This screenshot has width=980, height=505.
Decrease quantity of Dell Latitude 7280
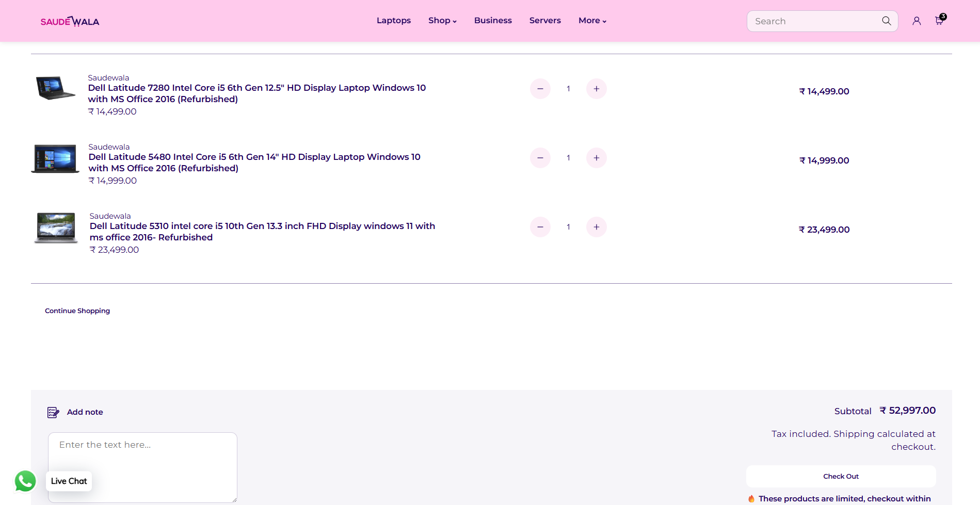[540, 89]
